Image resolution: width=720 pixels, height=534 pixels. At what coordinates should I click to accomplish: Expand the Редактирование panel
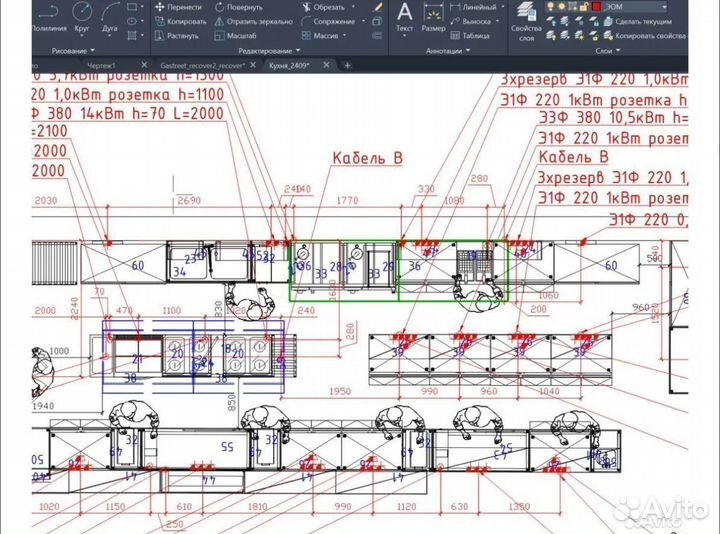click(270, 49)
